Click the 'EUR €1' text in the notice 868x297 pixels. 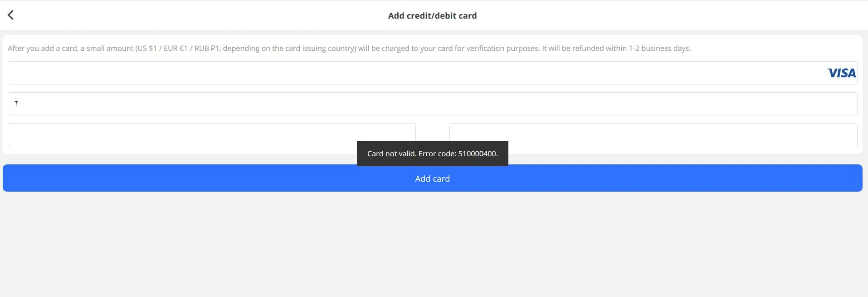[176, 48]
